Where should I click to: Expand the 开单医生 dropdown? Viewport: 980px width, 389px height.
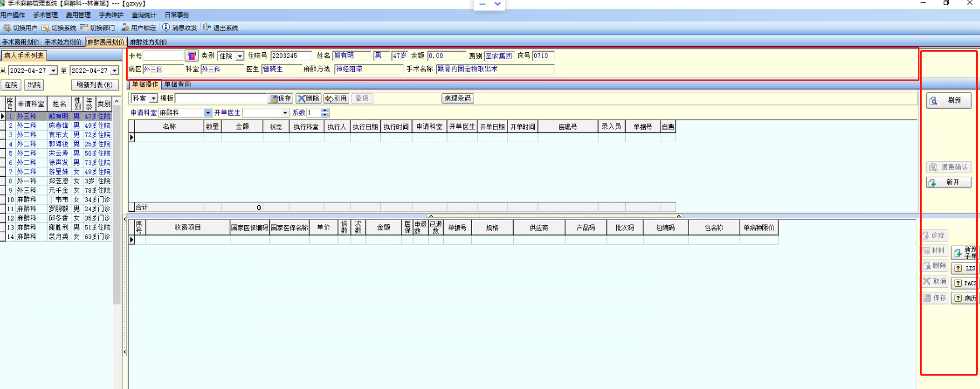pyautogui.click(x=285, y=113)
